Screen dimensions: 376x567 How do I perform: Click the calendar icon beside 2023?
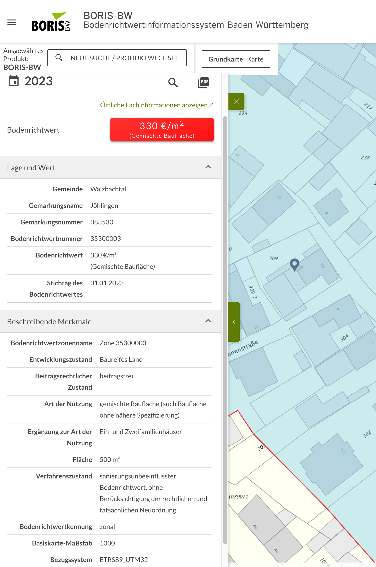[14, 81]
